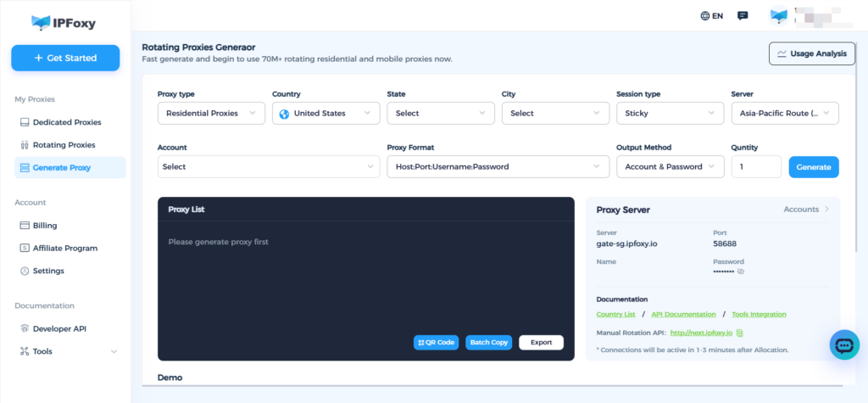The height and width of the screenshot is (403, 868).
Task: Show the hidden password eye icon
Action: [741, 272]
